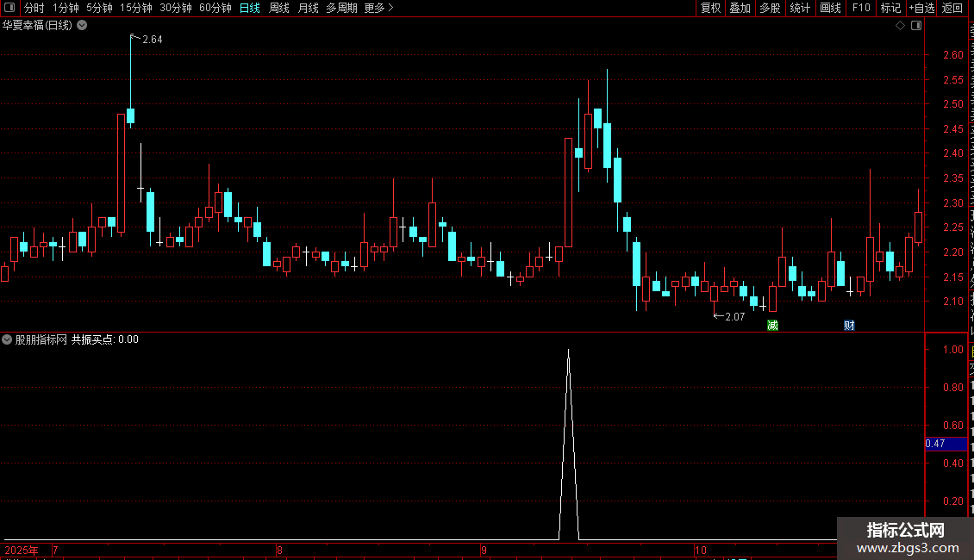Click 共振买点: 0.00 indicator value
Screen dimensions: 974x560
click(x=105, y=339)
